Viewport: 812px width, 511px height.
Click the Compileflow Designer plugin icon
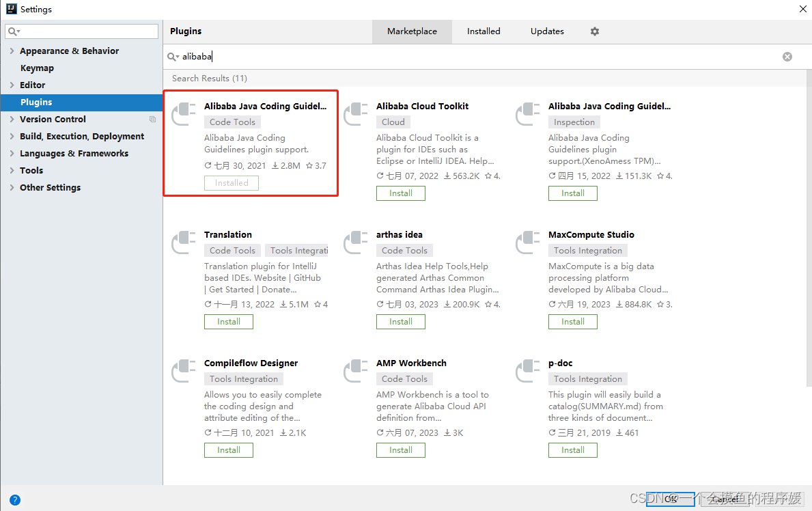[183, 370]
